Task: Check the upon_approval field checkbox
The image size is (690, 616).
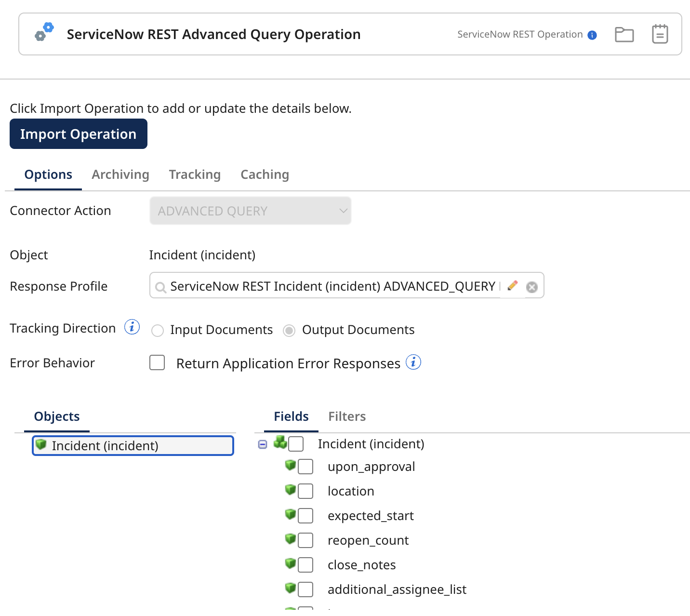Action: click(x=306, y=467)
